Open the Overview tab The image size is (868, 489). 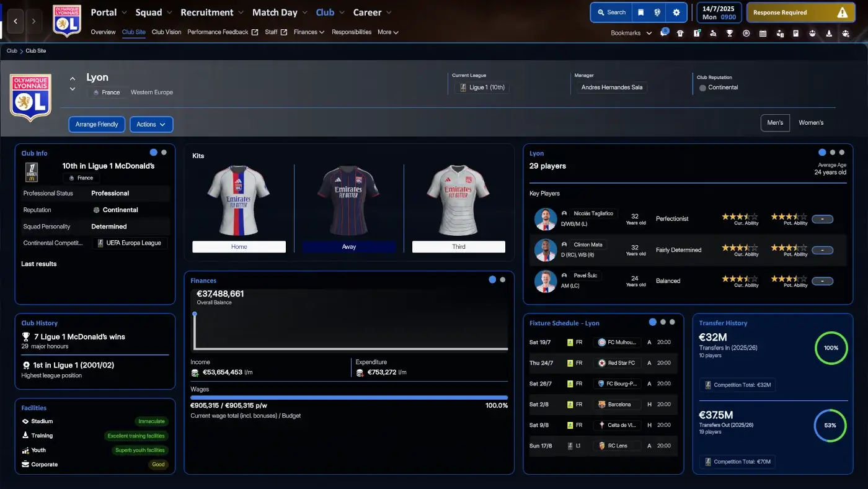point(103,32)
